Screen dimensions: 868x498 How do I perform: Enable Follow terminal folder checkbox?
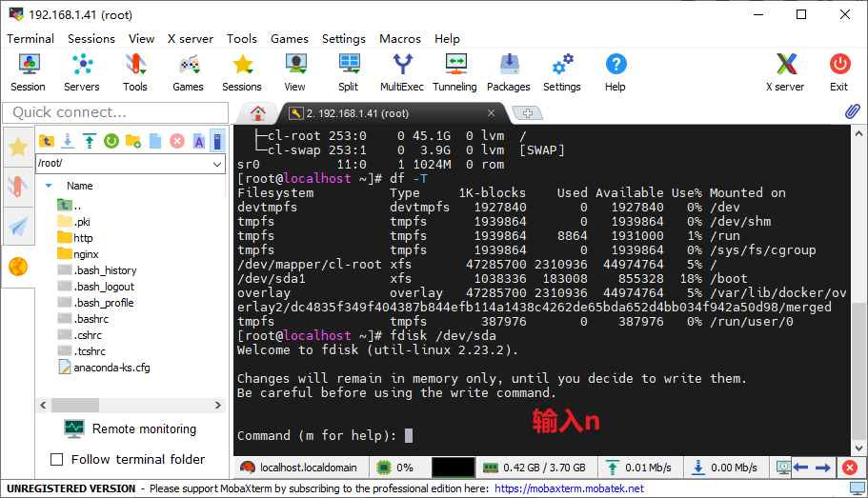(x=56, y=459)
